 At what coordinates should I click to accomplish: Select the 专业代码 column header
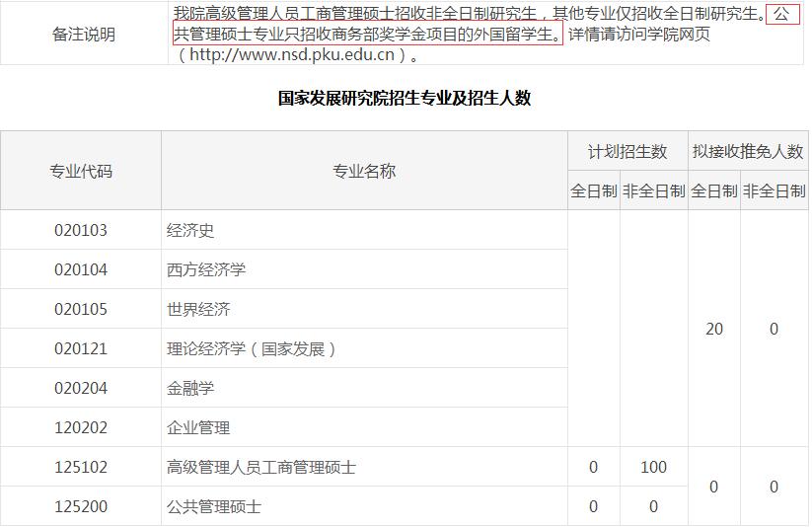(x=81, y=171)
